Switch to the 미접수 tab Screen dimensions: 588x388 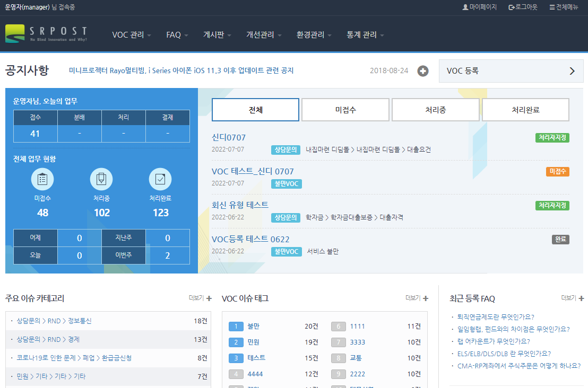pyautogui.click(x=345, y=110)
